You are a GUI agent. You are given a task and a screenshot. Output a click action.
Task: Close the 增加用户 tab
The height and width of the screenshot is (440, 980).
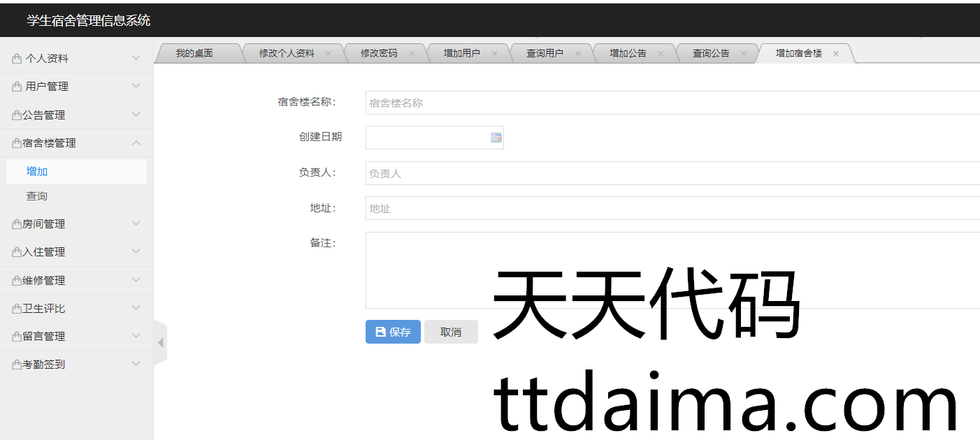495,54
